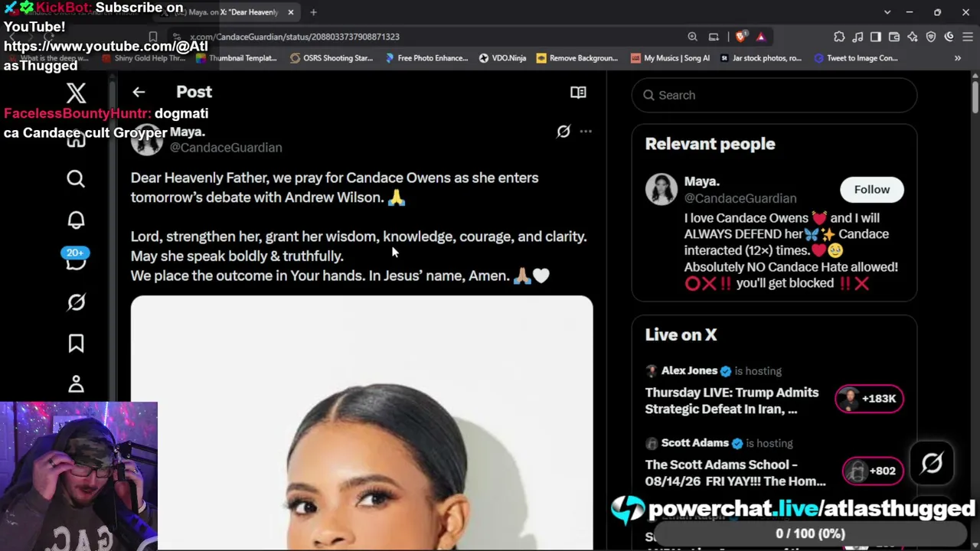Open the three-dot More menu on the post
Screen dimensions: 980x551
[x=586, y=132]
